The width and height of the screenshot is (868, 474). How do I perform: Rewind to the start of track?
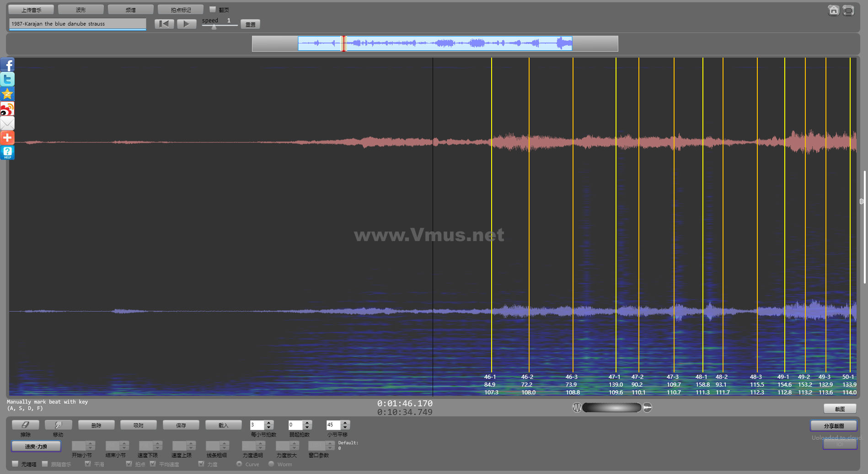(x=164, y=24)
